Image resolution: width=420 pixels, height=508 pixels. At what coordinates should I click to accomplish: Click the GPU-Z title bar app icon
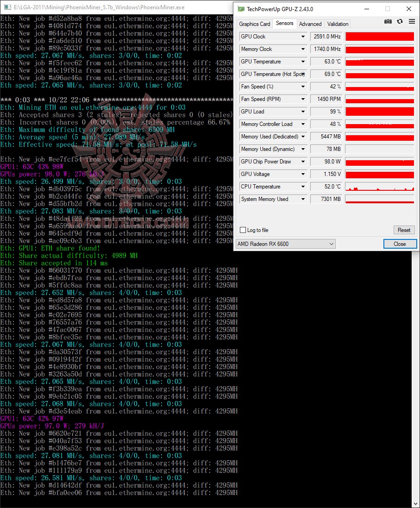pos(241,9)
